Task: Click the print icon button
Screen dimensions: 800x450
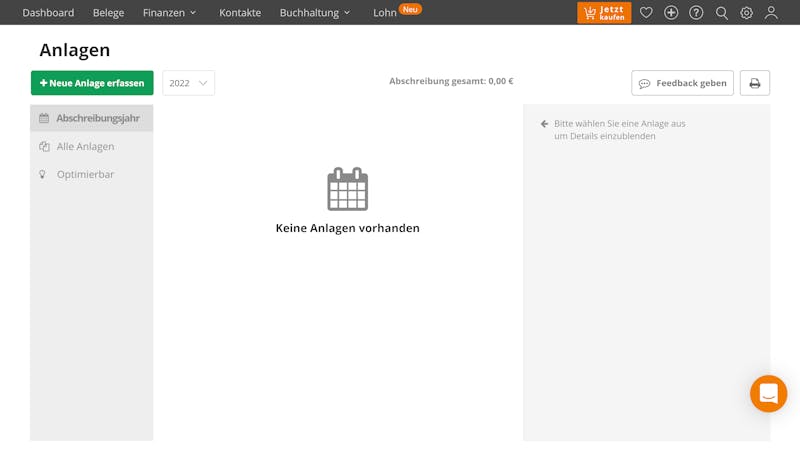Action: point(755,83)
